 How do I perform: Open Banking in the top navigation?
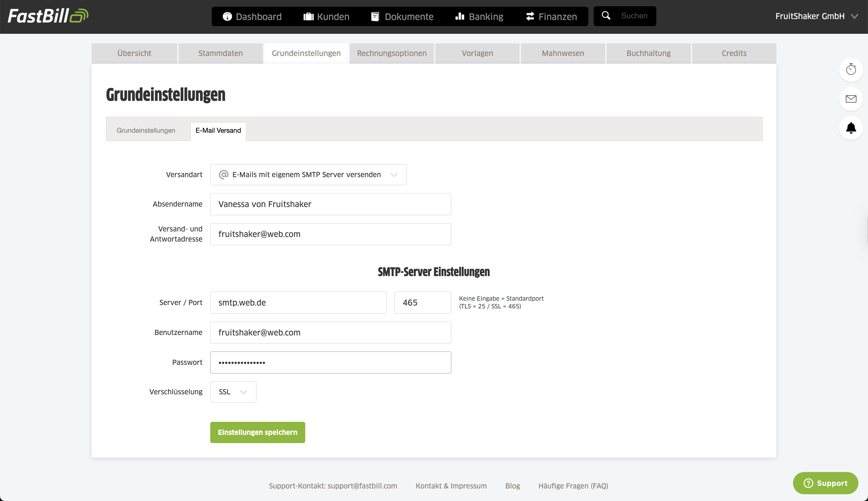479,16
